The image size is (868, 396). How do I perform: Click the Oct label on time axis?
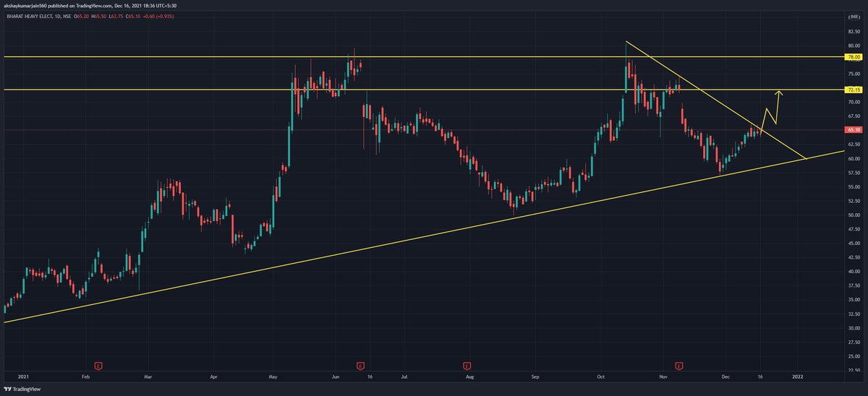tap(602, 376)
